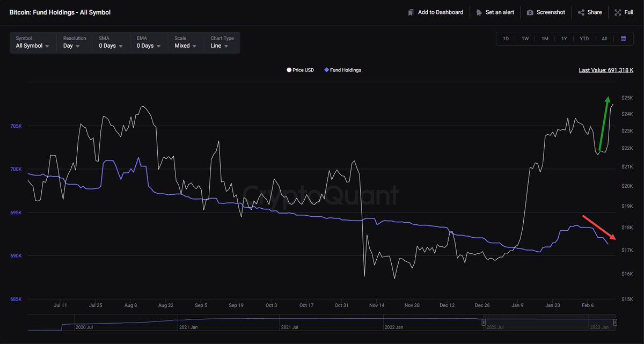Click the purple Fund Holdings legend diamond
The image size is (644, 344).
click(326, 70)
